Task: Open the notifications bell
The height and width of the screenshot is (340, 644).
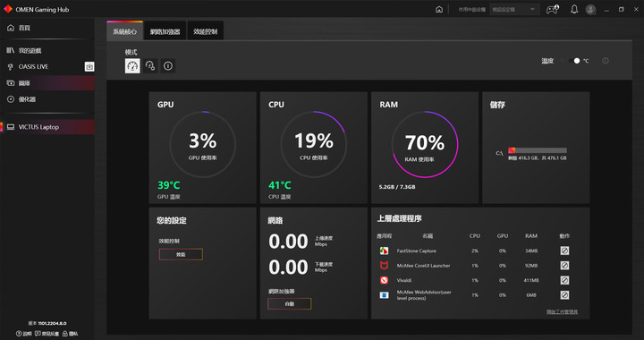Action: tap(574, 10)
